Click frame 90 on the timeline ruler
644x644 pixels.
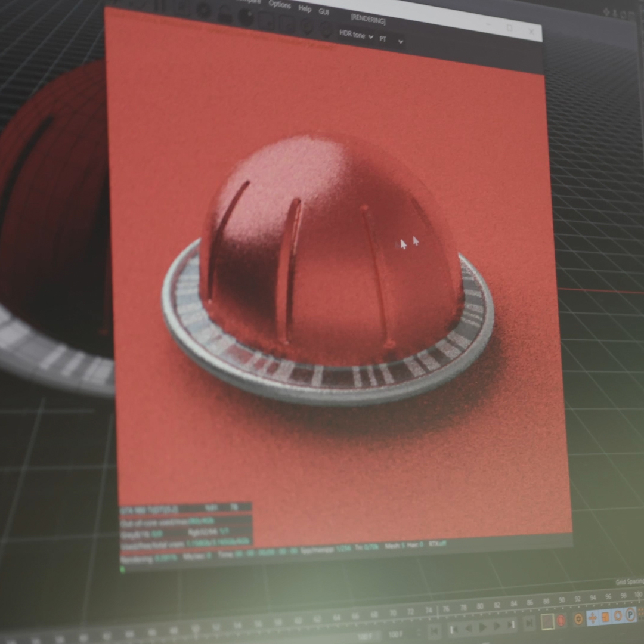click(x=562, y=600)
